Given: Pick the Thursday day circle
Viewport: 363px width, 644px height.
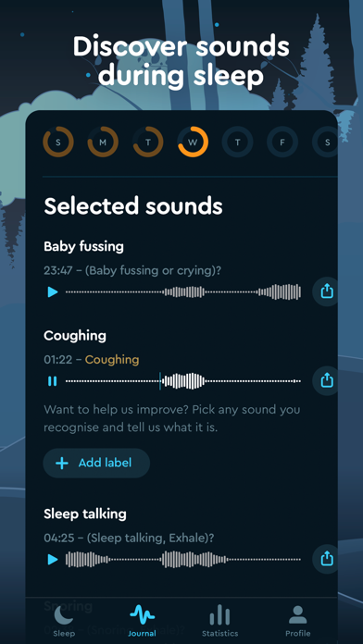Looking at the screenshot, I should click(x=238, y=142).
